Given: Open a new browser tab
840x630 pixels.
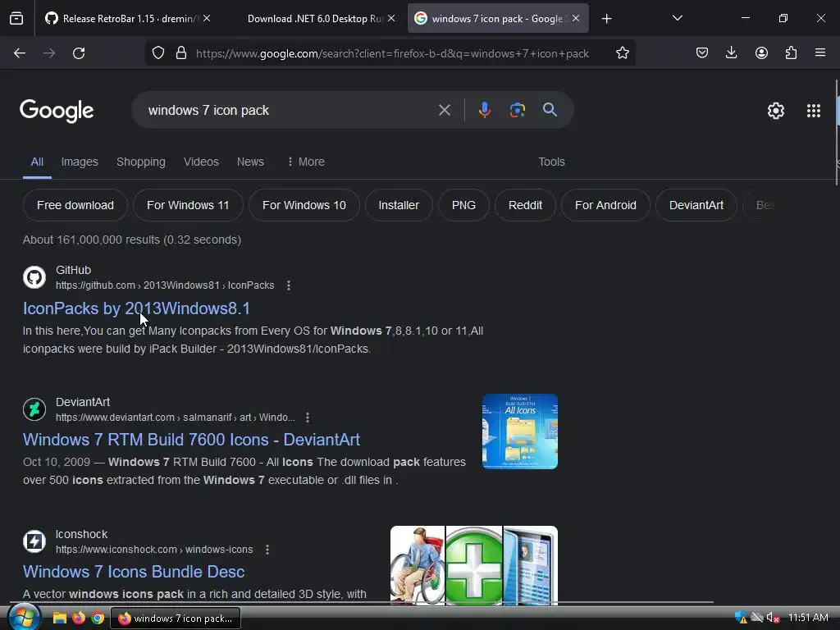Looking at the screenshot, I should [606, 19].
